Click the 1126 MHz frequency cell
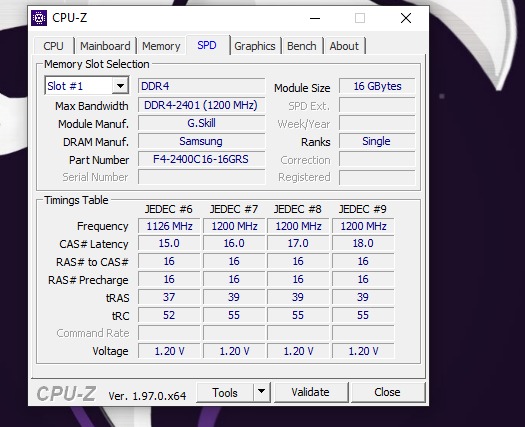This screenshot has height=427, width=525. 169,226
